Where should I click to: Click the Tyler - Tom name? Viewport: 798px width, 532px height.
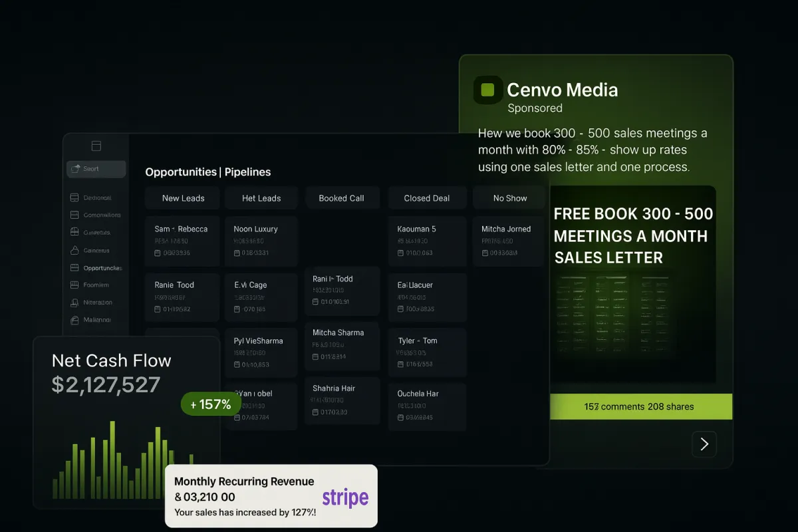pos(418,340)
